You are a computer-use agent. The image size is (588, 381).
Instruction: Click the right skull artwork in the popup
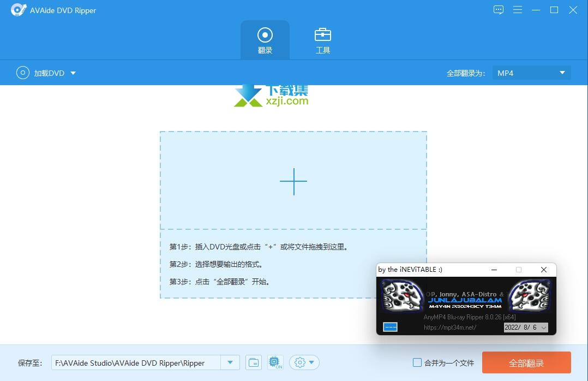coord(529,296)
